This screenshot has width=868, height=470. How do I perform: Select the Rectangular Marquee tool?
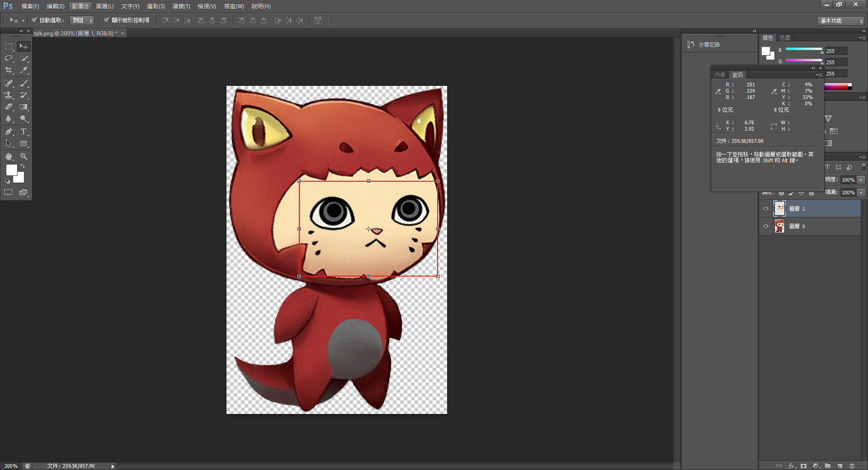point(9,47)
